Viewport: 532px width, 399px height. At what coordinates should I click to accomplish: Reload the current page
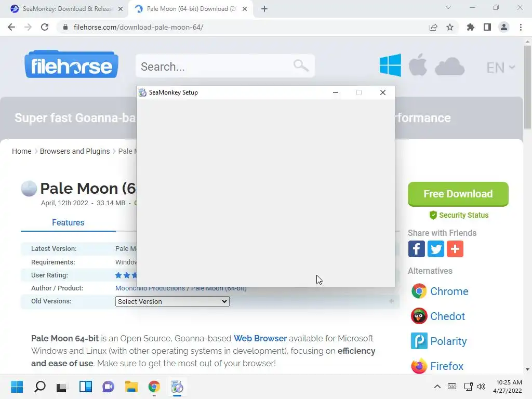pyautogui.click(x=45, y=27)
